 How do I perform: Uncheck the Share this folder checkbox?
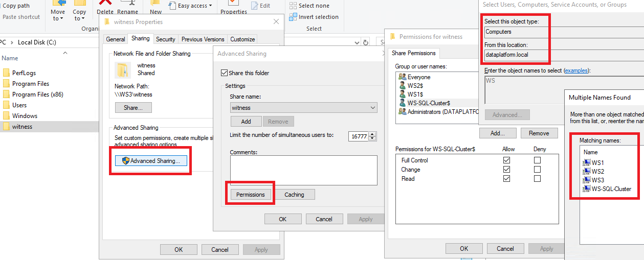(224, 73)
